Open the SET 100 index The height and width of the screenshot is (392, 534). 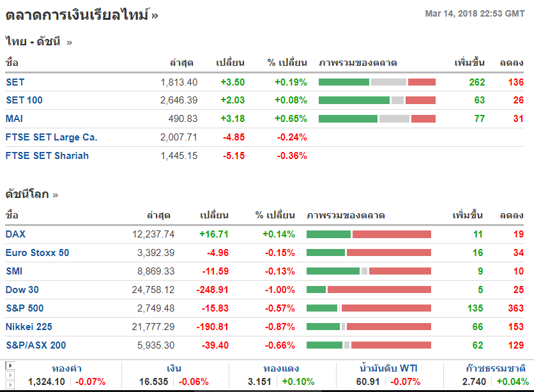point(24,100)
